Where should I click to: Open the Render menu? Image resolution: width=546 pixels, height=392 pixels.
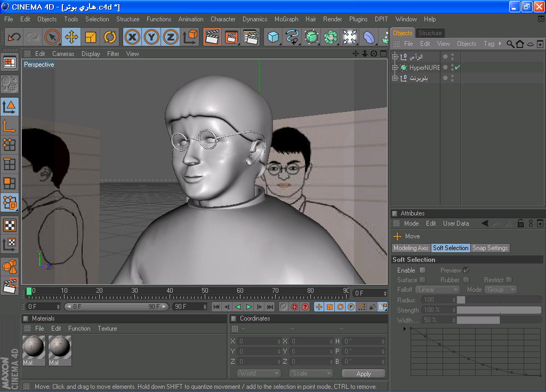tap(333, 19)
